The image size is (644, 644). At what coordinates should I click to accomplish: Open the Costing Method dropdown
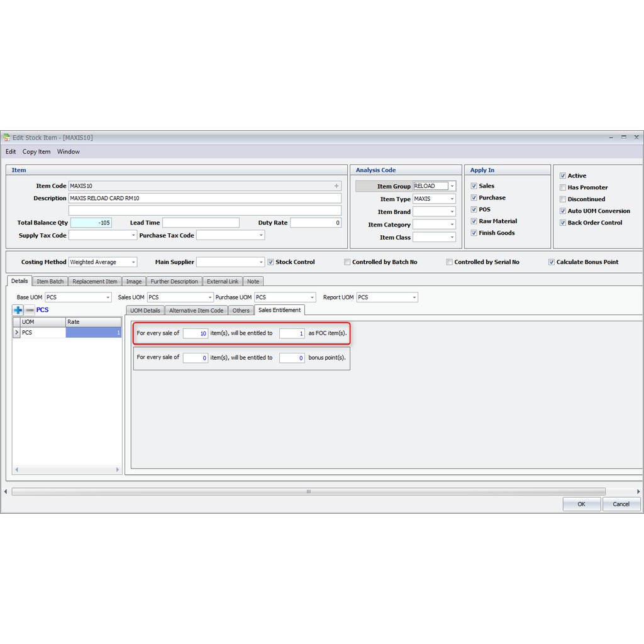(133, 262)
